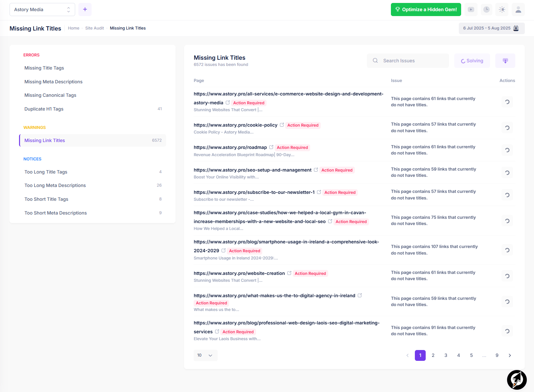
Task: Go to page 5
Action: pyautogui.click(x=471, y=355)
